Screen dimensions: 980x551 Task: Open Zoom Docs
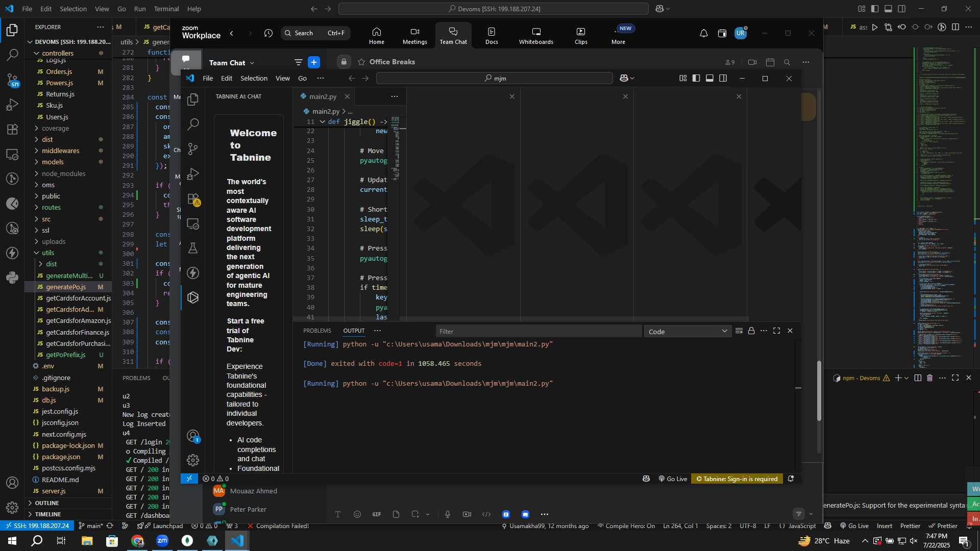coord(492,36)
